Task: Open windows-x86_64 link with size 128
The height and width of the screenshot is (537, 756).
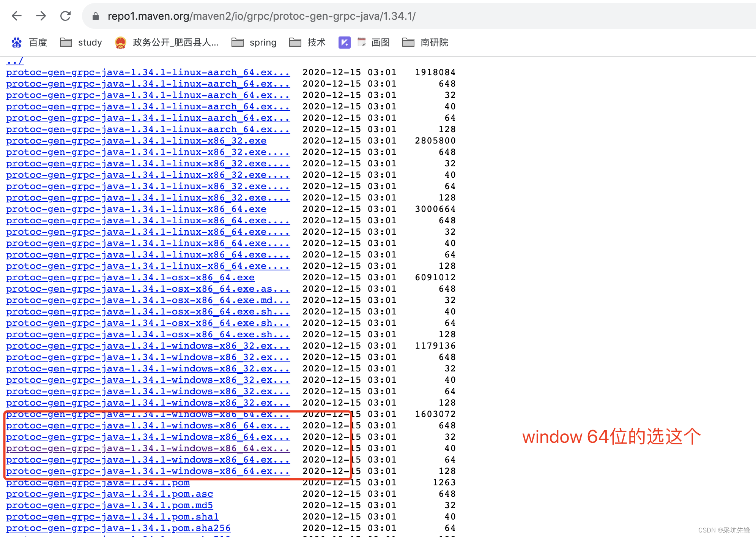Action: point(148,471)
